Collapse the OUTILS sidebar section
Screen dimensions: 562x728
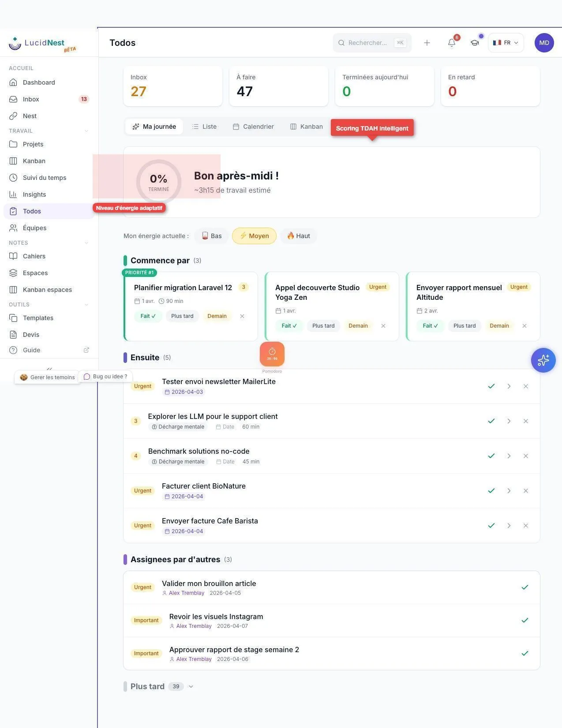(x=86, y=305)
